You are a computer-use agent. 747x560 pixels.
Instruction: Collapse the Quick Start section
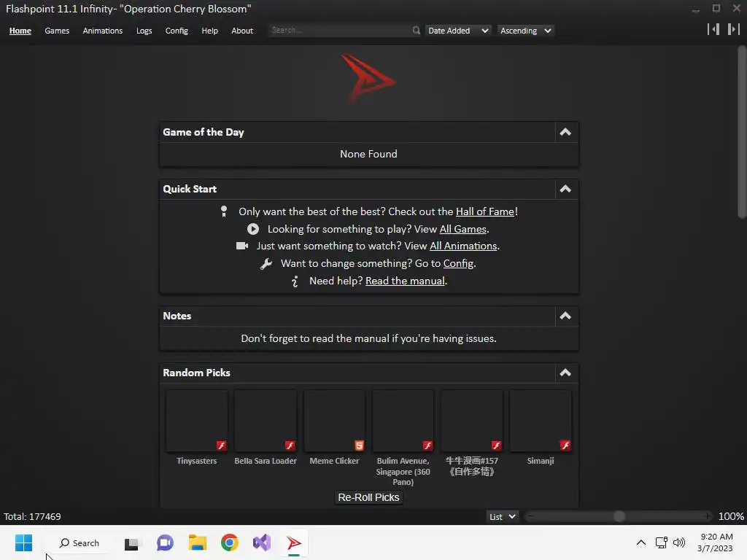point(565,189)
